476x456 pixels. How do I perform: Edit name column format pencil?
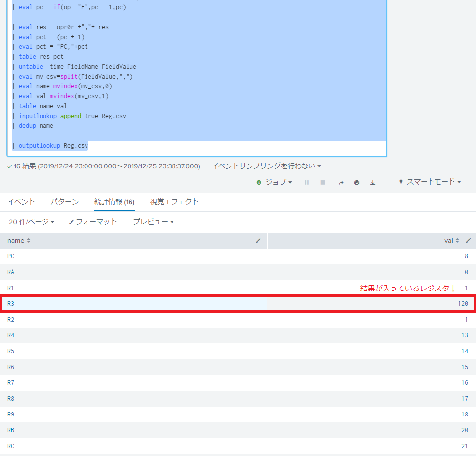click(258, 240)
